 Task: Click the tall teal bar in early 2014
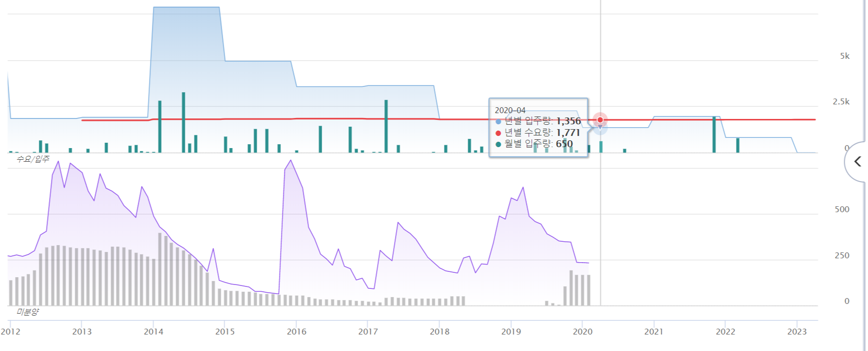coord(160,127)
